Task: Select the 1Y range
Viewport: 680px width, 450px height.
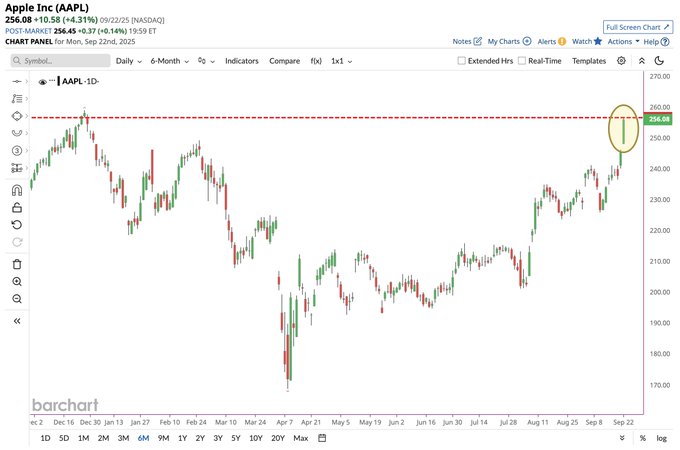Action: pyautogui.click(x=182, y=438)
